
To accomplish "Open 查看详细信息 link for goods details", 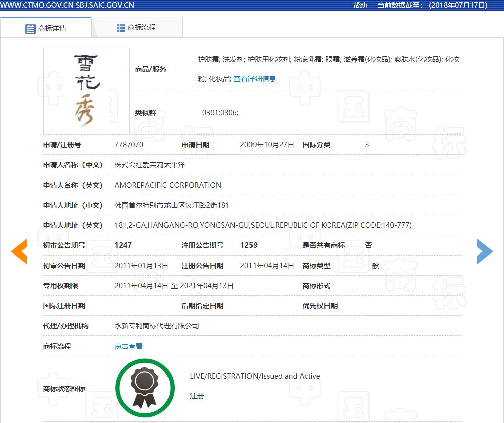I will (255, 79).
